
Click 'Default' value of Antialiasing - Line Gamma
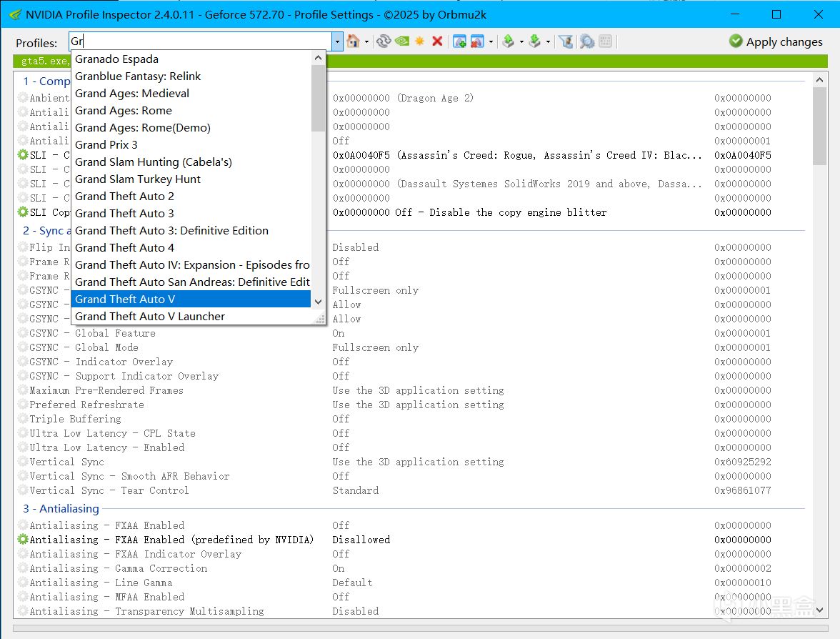[x=352, y=582]
